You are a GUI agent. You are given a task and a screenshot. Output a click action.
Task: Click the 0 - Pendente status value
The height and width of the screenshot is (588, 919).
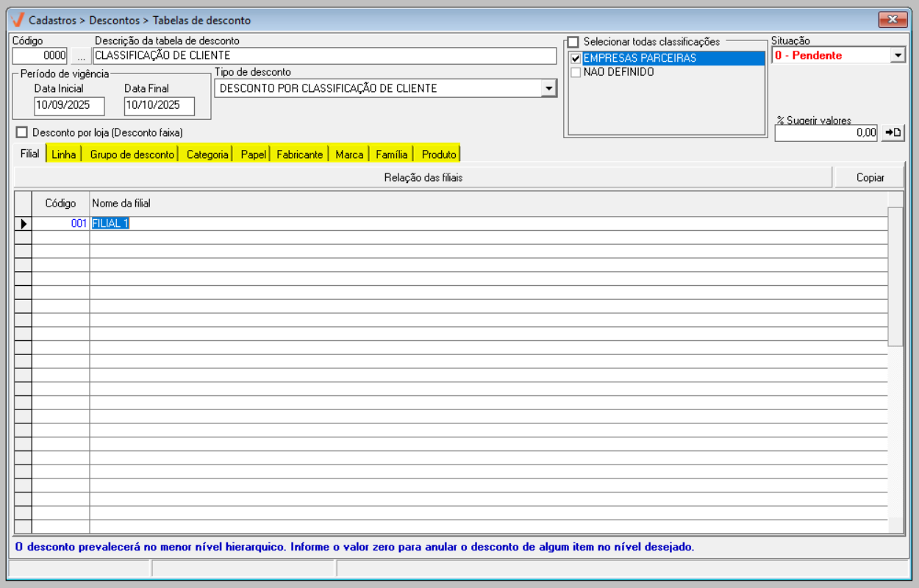(x=809, y=55)
